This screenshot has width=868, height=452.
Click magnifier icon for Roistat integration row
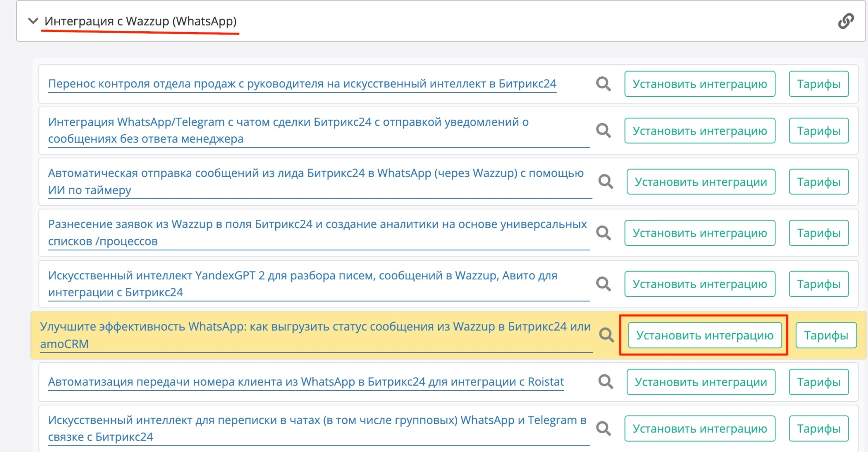coord(605,382)
